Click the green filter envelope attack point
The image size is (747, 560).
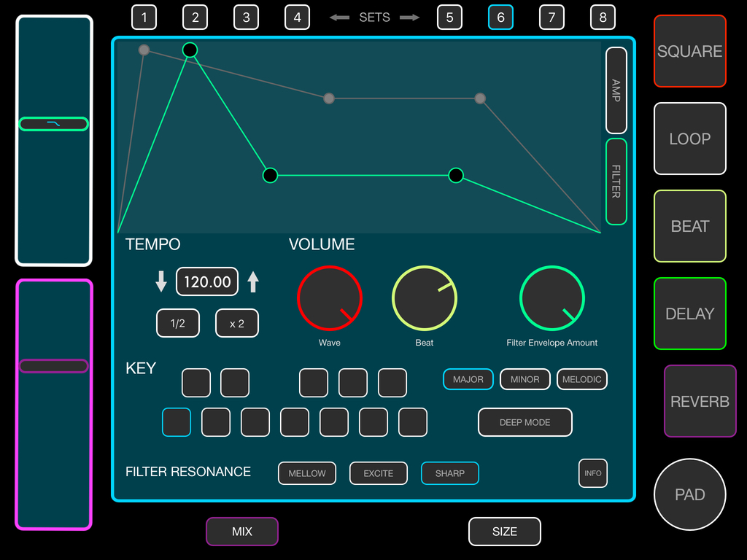[190, 50]
